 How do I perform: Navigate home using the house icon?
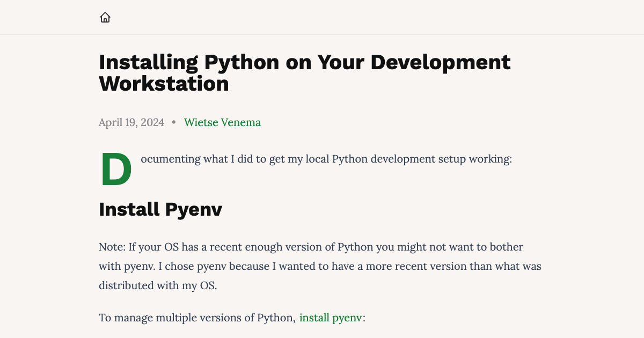click(x=105, y=17)
